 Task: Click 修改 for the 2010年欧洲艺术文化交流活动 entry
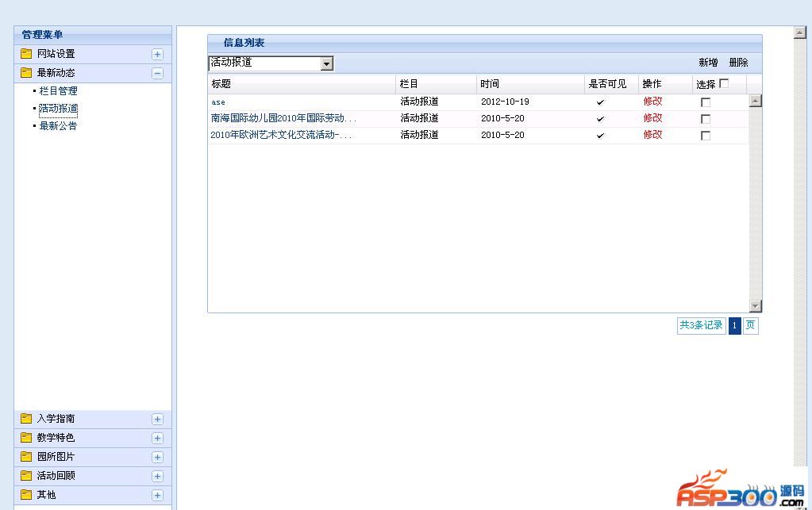coord(652,135)
